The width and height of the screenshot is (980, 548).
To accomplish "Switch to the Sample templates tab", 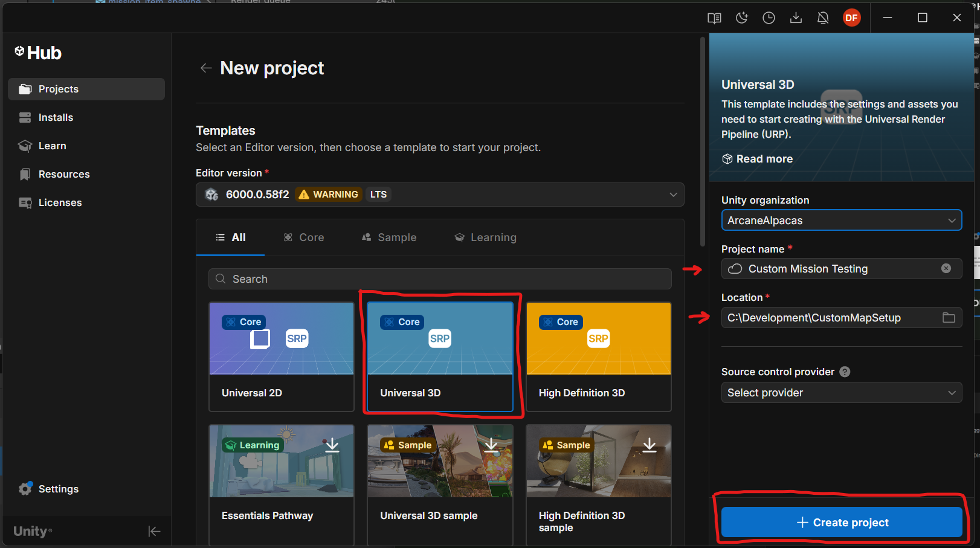I will coord(389,237).
